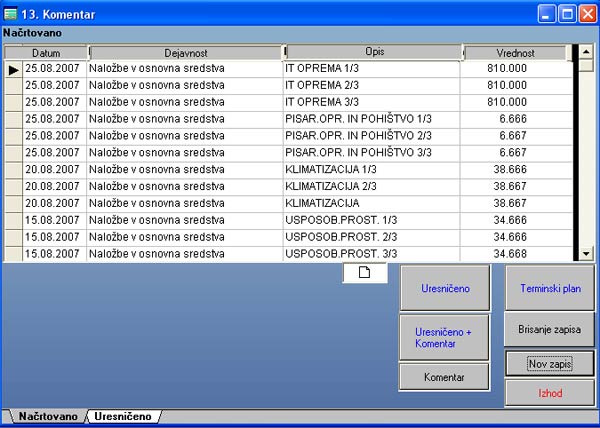The height and width of the screenshot is (428, 600).
Task: Switch to the Uresničeno tab
Action: point(123,415)
